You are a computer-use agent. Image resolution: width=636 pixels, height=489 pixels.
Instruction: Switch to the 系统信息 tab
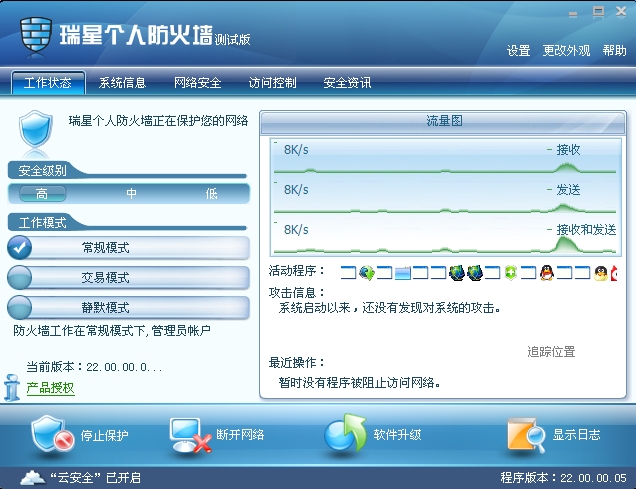coord(122,83)
